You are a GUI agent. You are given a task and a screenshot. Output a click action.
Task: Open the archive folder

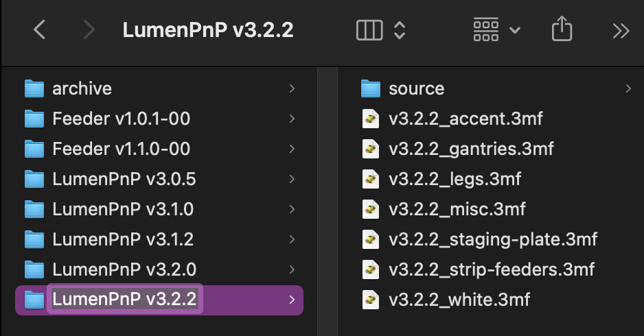82,88
